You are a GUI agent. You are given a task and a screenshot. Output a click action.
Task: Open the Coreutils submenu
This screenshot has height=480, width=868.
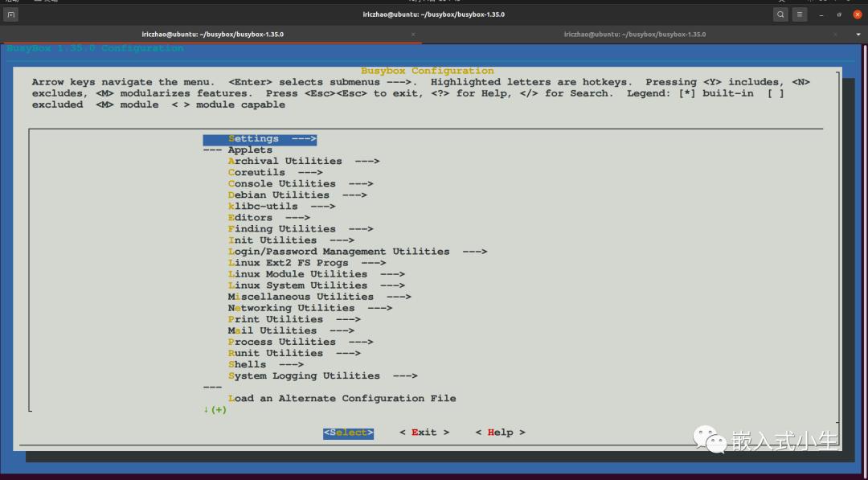(x=275, y=173)
